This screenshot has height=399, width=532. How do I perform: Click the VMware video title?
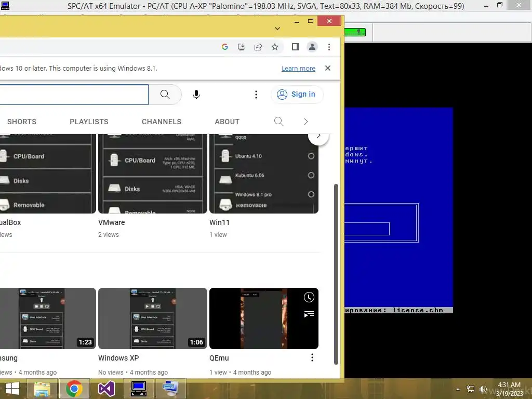[x=112, y=222]
